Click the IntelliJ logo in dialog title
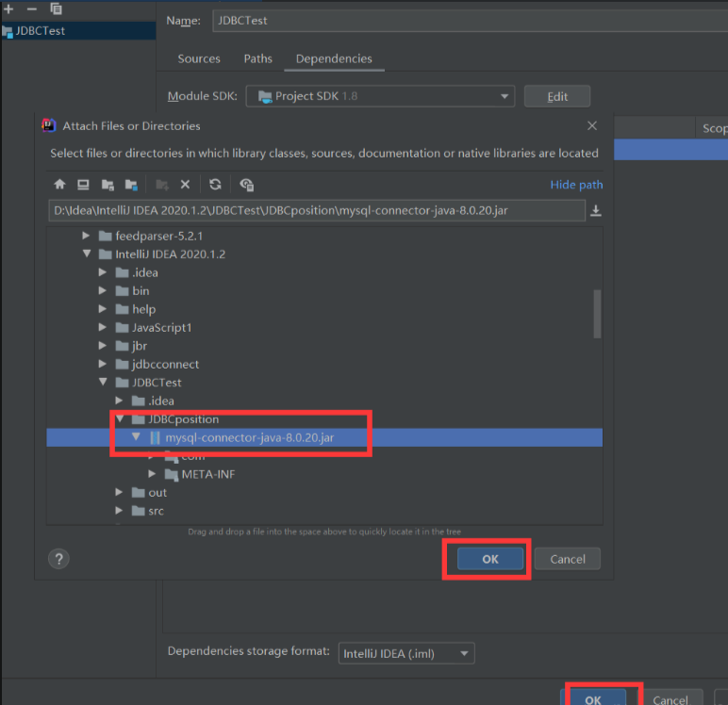Screen dimensions: 728x705 (49, 125)
